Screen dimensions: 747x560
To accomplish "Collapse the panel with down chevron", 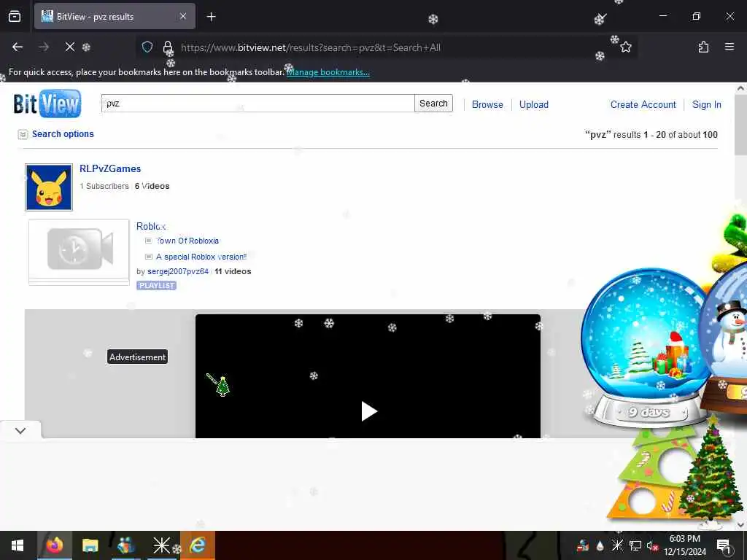I will pos(20,430).
